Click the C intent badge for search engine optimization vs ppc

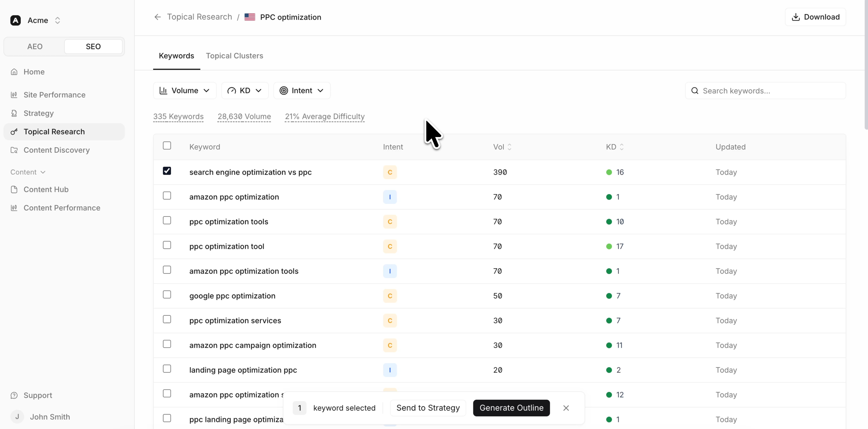click(x=390, y=172)
